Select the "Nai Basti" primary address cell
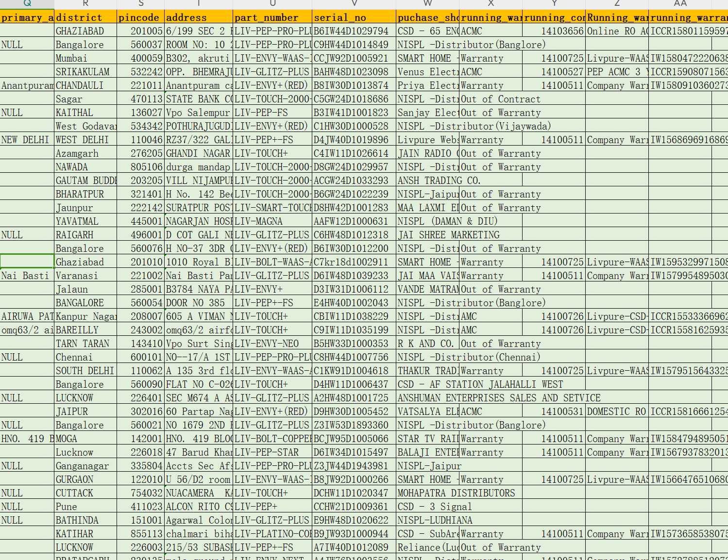Viewport: 728px width, 560px height. tap(27, 276)
